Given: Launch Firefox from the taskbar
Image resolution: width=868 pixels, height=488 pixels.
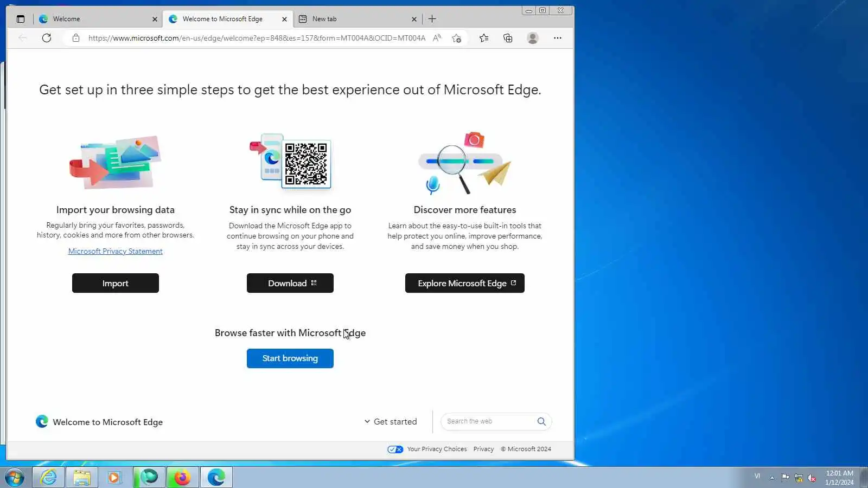Looking at the screenshot, I should coord(182,477).
